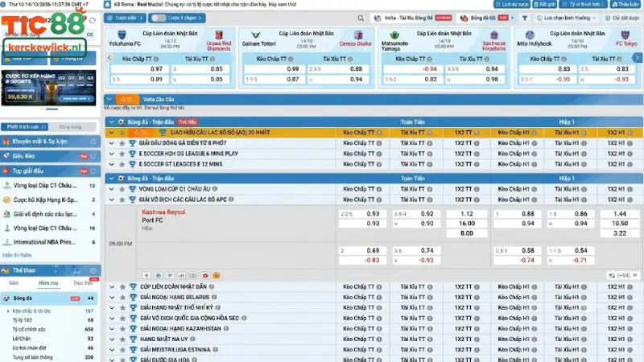Toggle the Cược 1 chạm switch
The width and height of the screenshot is (644, 362).
[159, 18]
